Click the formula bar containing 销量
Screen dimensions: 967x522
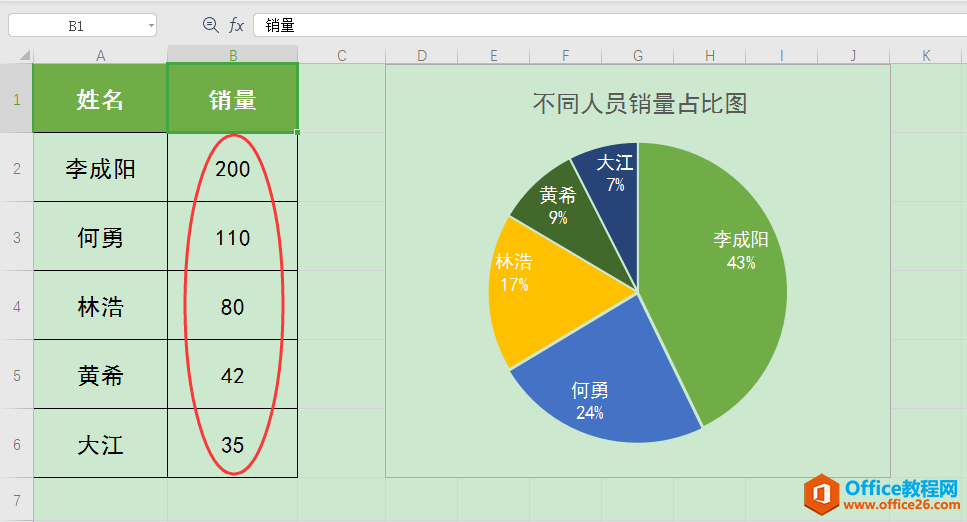point(609,25)
